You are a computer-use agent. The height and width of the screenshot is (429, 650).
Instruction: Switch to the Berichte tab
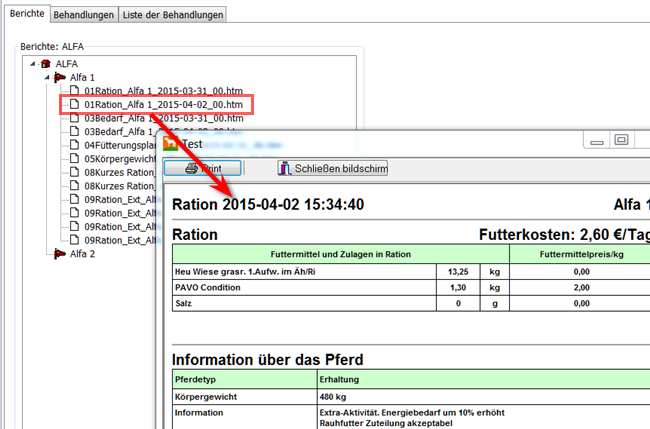[27, 13]
